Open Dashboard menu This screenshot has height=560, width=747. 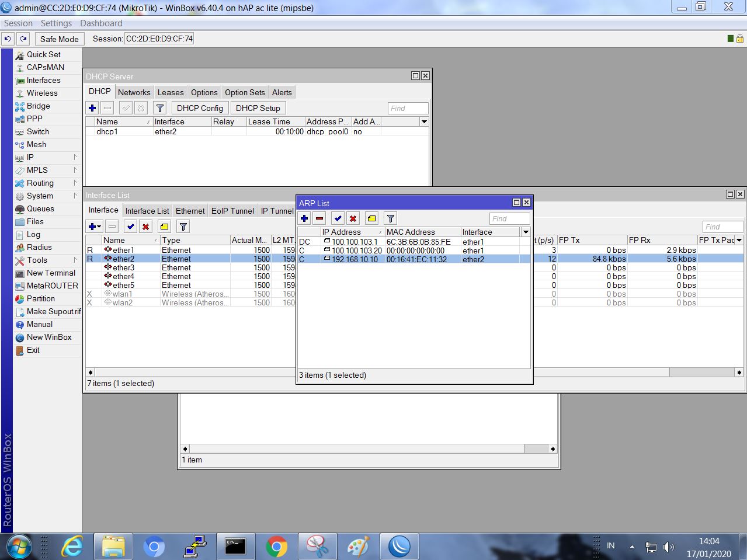tap(101, 23)
